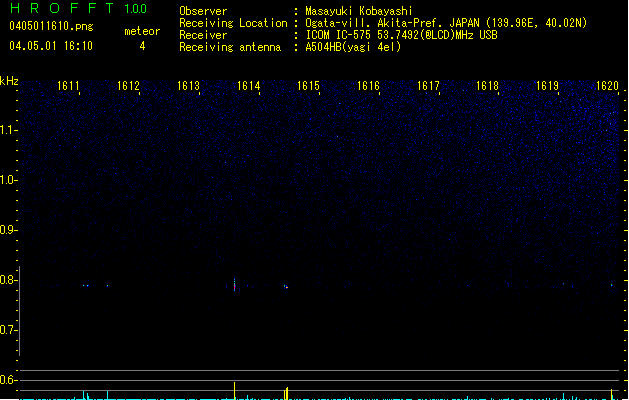
Task: Click the Receiver value ICOM IC-575
Action: coord(338,35)
